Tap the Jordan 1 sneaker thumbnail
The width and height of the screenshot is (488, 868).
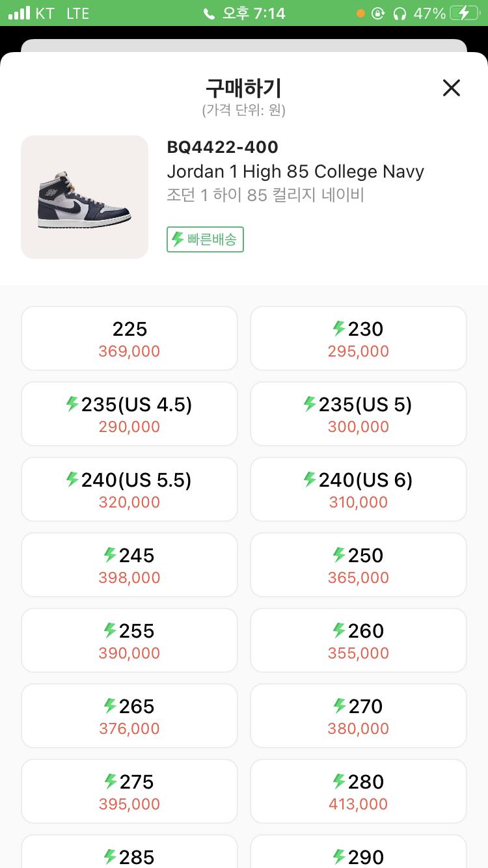pos(85,197)
